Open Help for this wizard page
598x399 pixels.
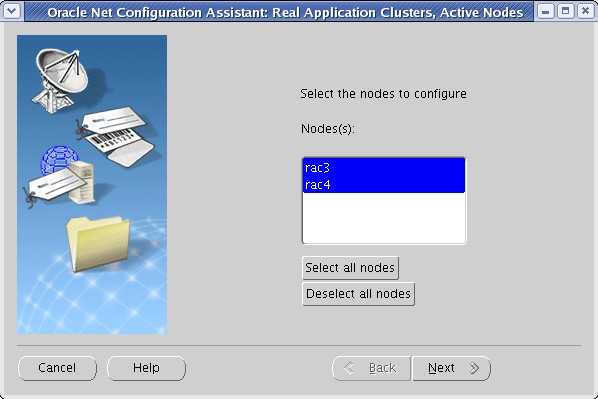[146, 368]
